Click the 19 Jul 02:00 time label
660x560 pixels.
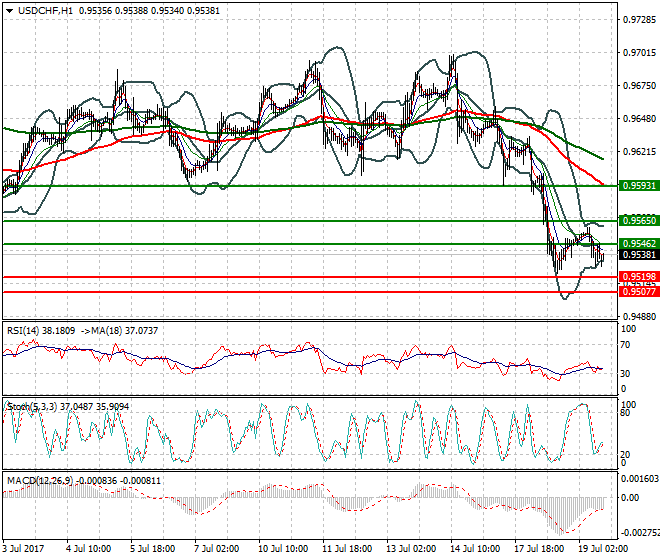[603, 549]
